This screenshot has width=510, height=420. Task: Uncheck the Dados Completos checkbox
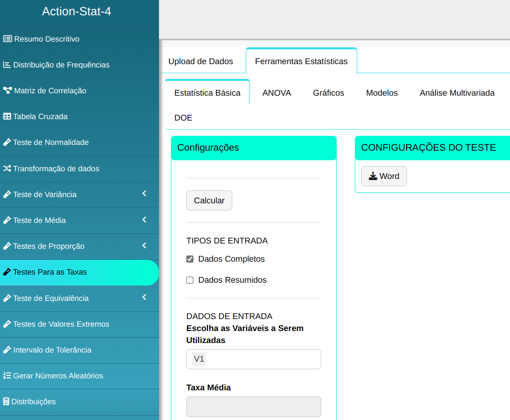pos(190,259)
